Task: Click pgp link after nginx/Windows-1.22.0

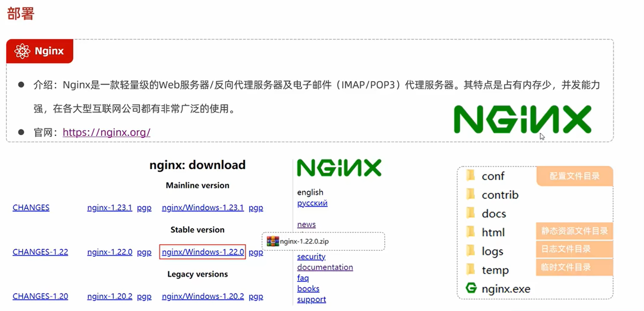Action: [256, 252]
